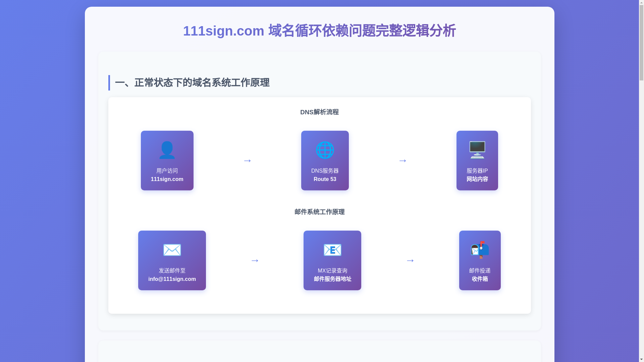The width and height of the screenshot is (644, 362).
Task: Click the 用户访问 label
Action: coord(167,171)
